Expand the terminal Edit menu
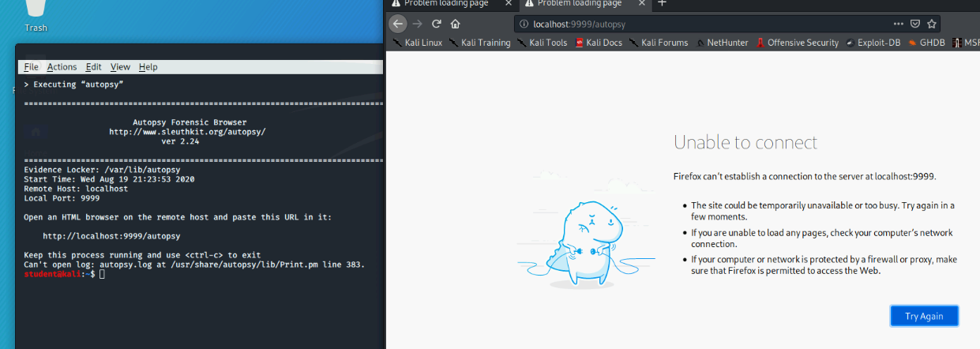This screenshot has width=980, height=349. pyautogui.click(x=93, y=67)
